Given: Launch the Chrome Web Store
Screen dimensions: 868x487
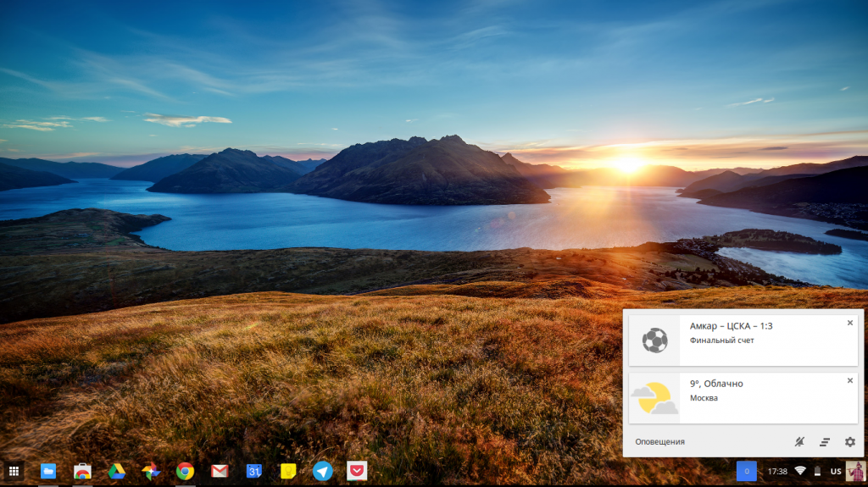Looking at the screenshot, I should [x=82, y=471].
